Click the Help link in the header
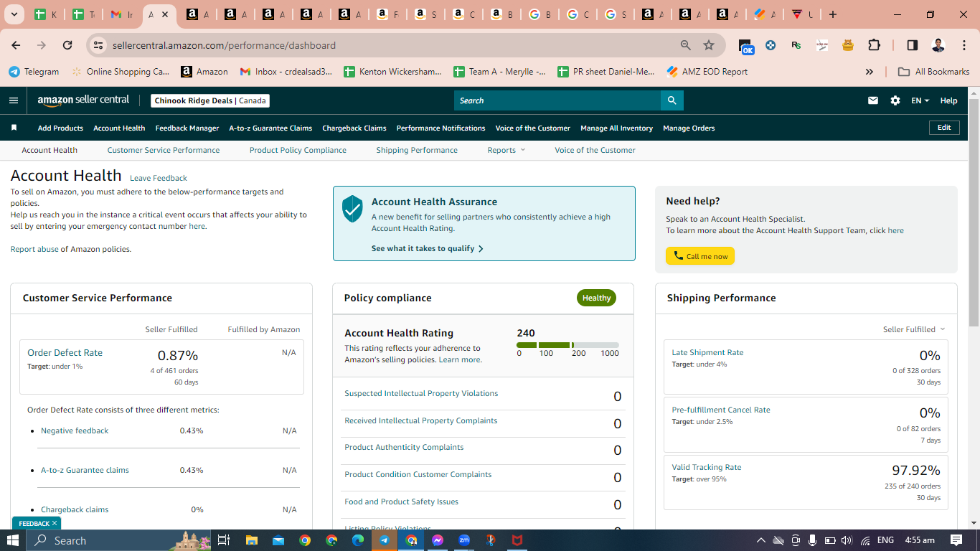Image resolution: width=980 pixels, height=551 pixels. [x=948, y=100]
